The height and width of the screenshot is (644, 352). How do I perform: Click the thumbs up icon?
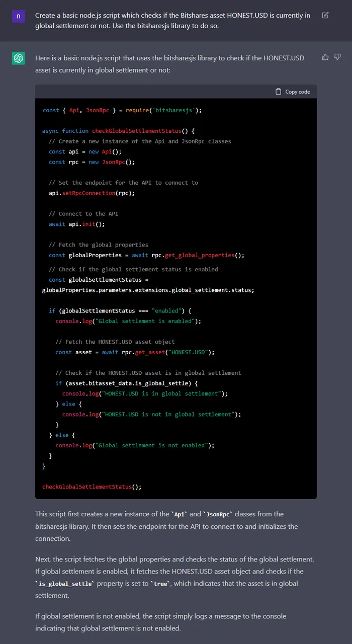click(x=325, y=57)
